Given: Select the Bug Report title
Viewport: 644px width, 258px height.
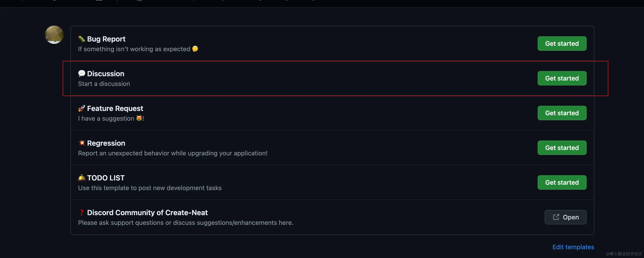Looking at the screenshot, I should (x=106, y=39).
